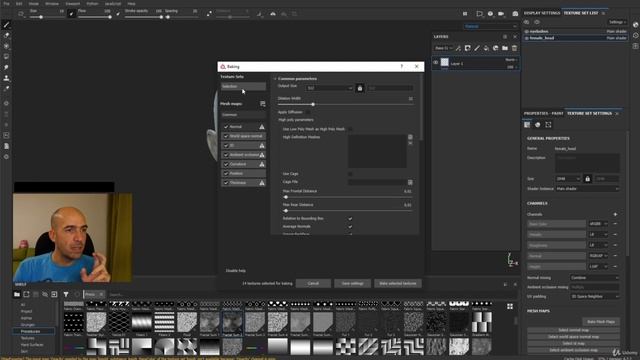Click Select normal map button
This screenshot has width=640, height=360.
point(573,330)
